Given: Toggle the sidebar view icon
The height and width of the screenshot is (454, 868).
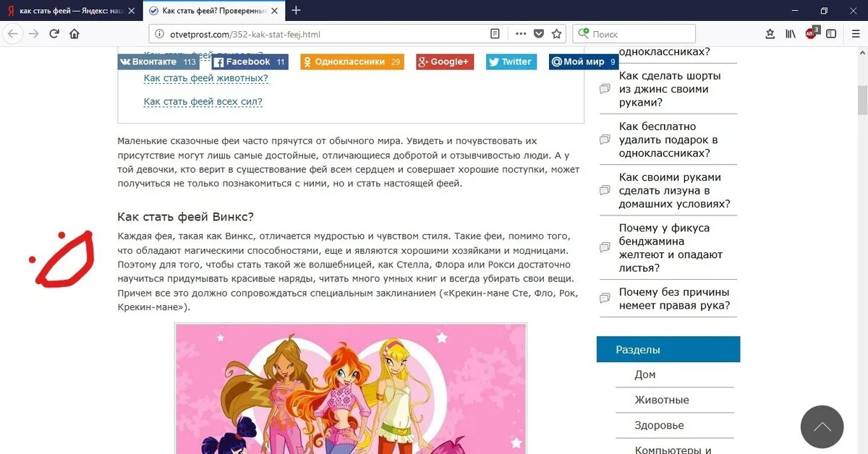Looking at the screenshot, I should pyautogui.click(x=831, y=34).
